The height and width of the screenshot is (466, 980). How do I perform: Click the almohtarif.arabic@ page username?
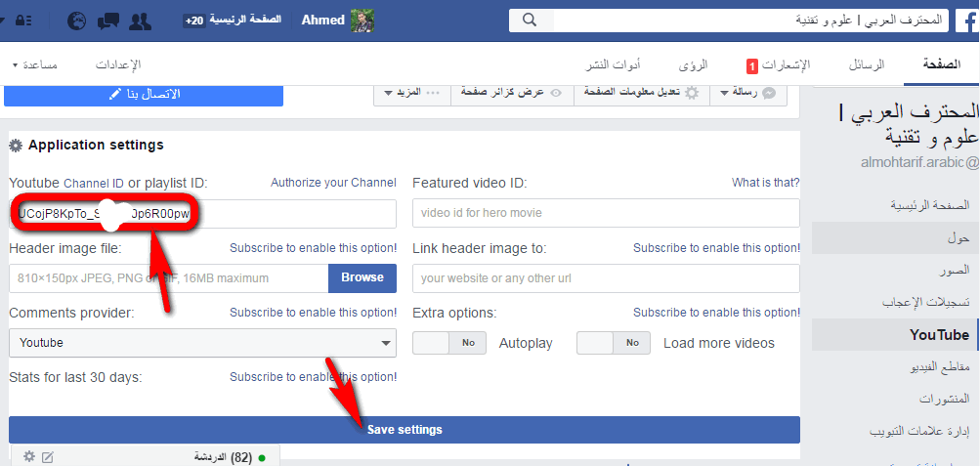point(920,163)
